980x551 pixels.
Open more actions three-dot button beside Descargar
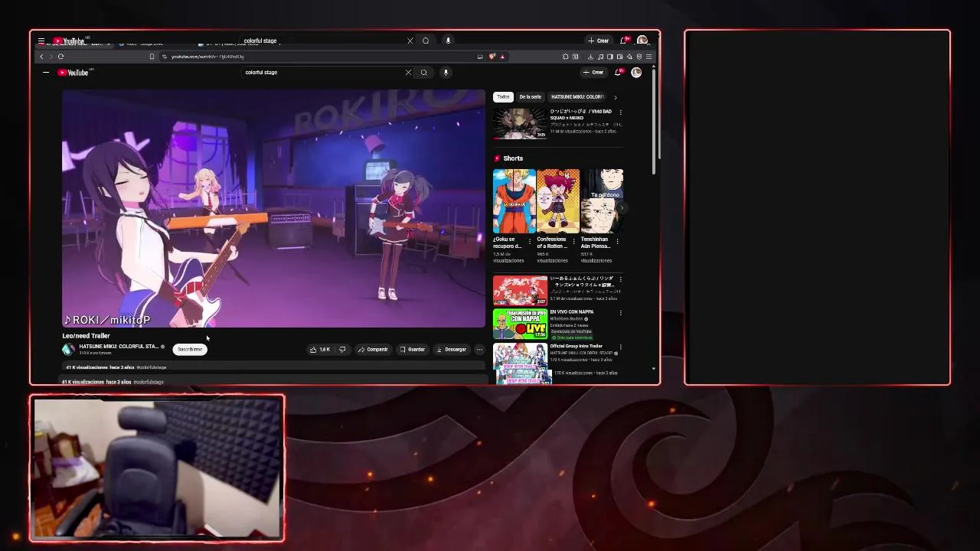tap(479, 350)
